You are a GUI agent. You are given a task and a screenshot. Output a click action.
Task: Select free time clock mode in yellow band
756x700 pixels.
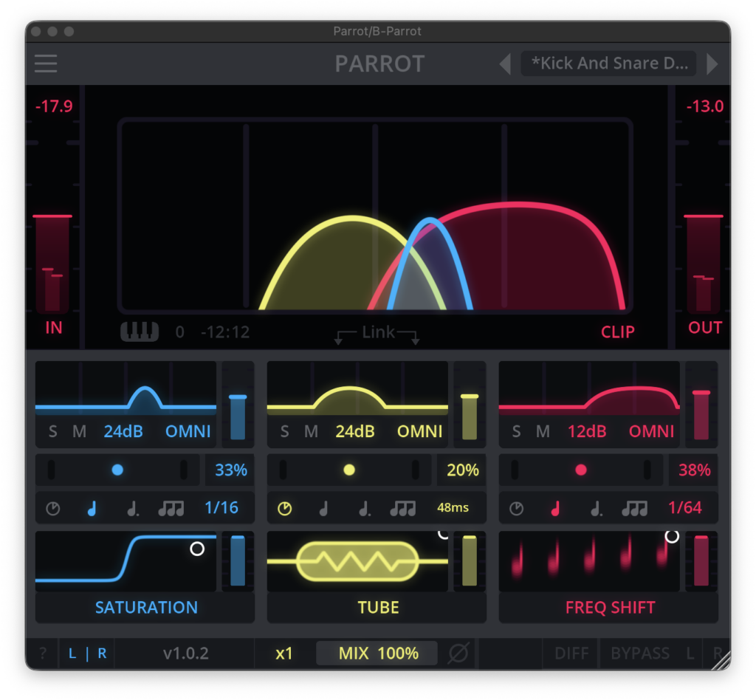(284, 509)
